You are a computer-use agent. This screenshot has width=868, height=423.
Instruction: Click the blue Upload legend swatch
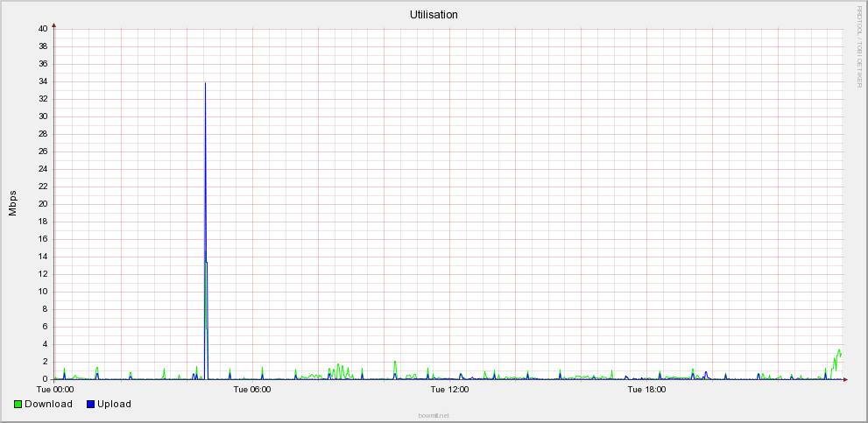(90, 404)
